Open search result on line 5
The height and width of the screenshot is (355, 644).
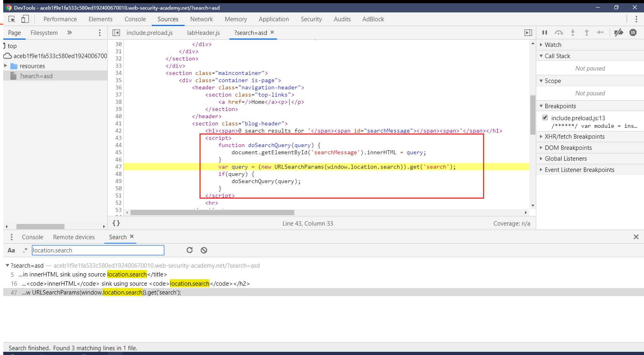tap(324, 274)
